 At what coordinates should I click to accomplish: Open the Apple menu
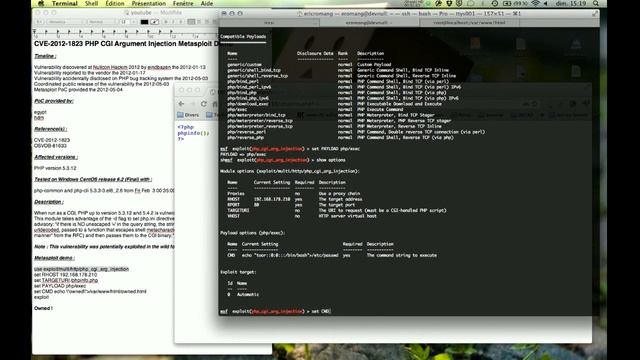coord(41,4)
